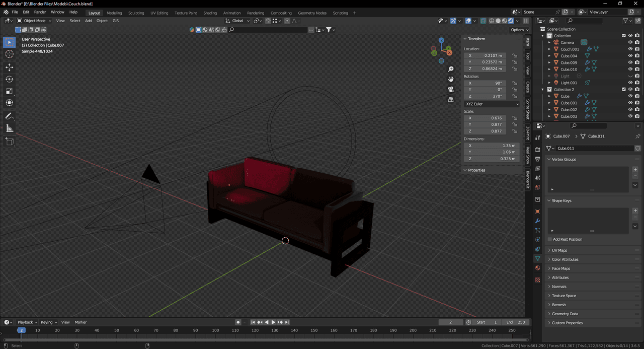
Task: Open XYZ Euler rotation mode dropdown
Action: point(492,104)
